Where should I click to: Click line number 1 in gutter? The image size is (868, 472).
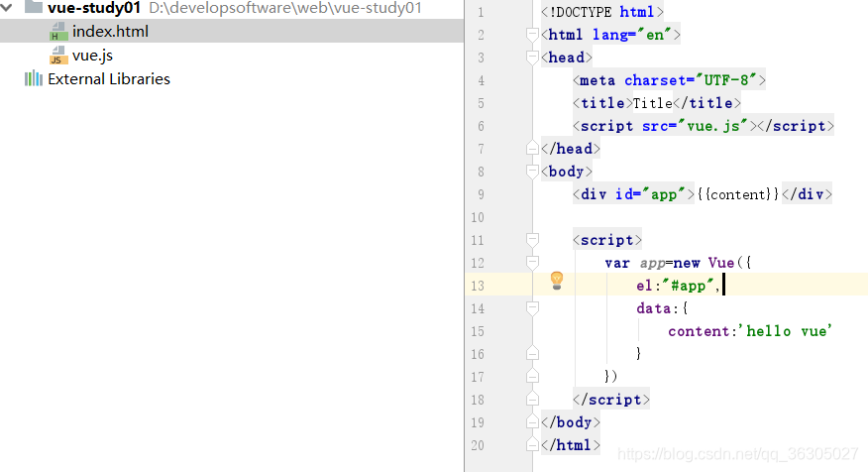[481, 12]
